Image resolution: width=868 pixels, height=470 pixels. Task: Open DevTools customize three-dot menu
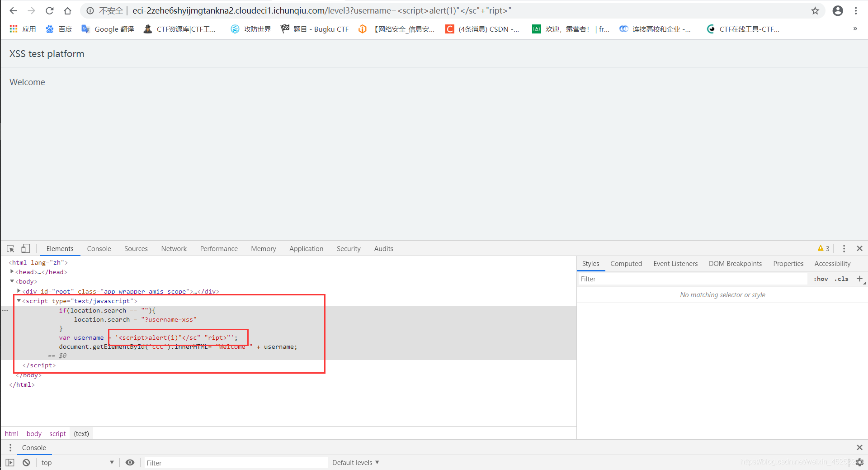pyautogui.click(x=844, y=248)
